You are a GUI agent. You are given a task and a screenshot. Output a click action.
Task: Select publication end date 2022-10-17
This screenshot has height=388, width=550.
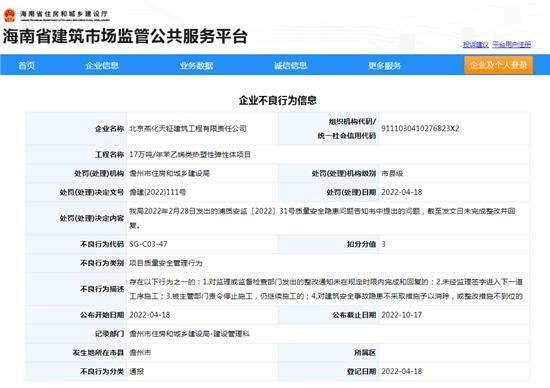[402, 315]
